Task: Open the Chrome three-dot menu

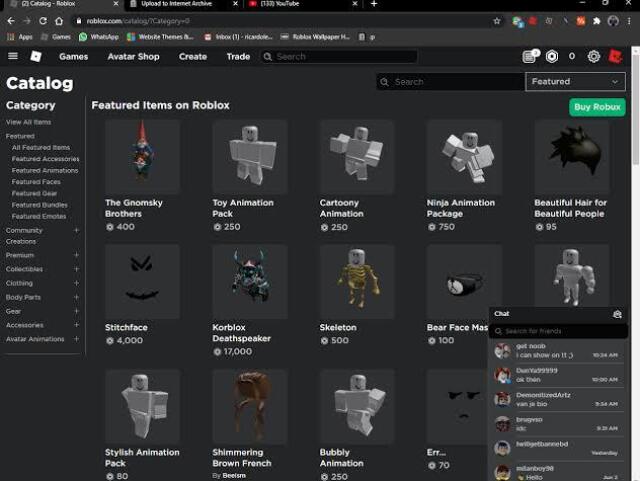Action: [x=629, y=21]
